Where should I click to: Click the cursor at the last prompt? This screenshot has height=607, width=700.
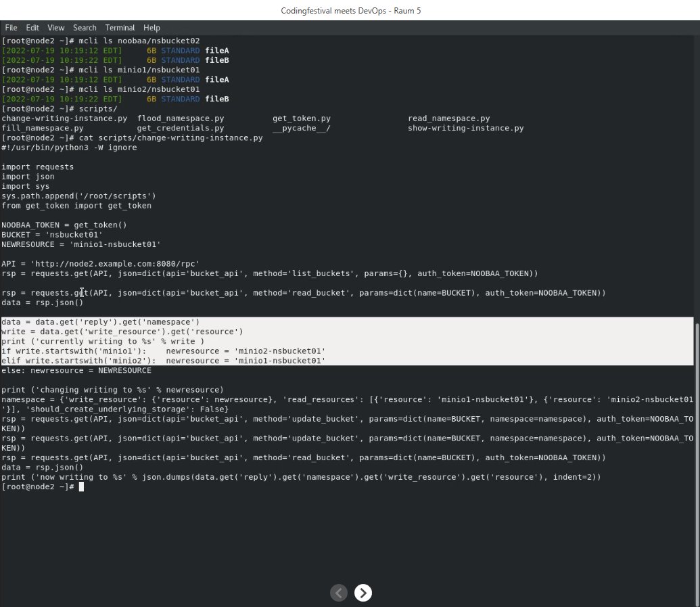[x=81, y=487]
